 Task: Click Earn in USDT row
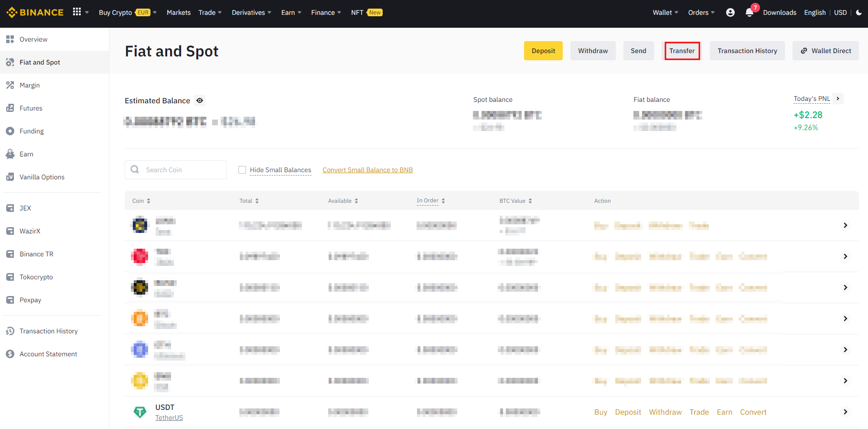click(x=724, y=412)
